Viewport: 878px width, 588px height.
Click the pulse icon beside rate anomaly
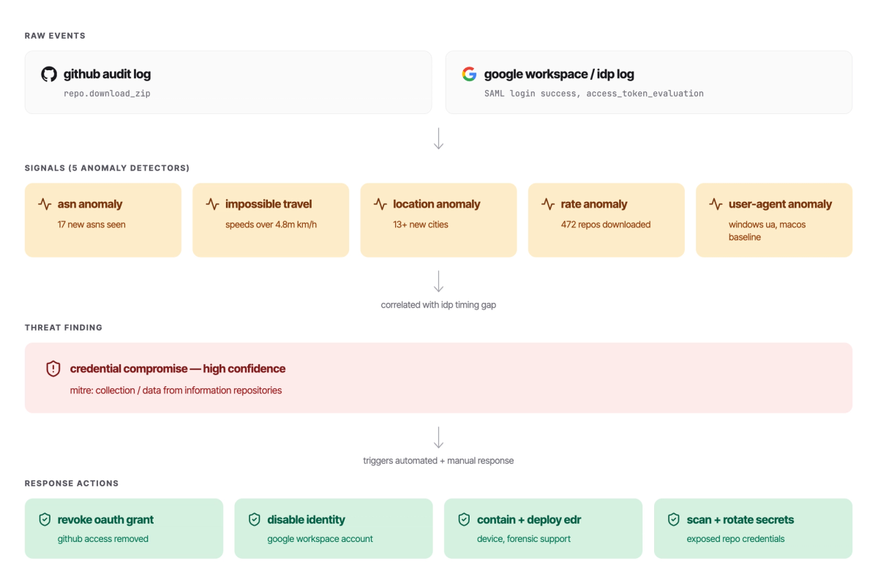(548, 204)
